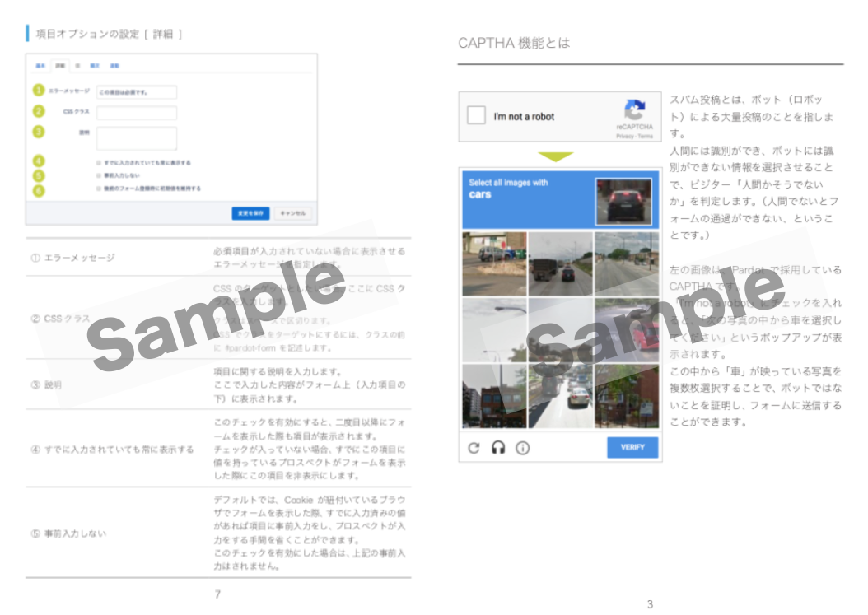Select the CAPTCHA tile showing a red car

click(627, 330)
